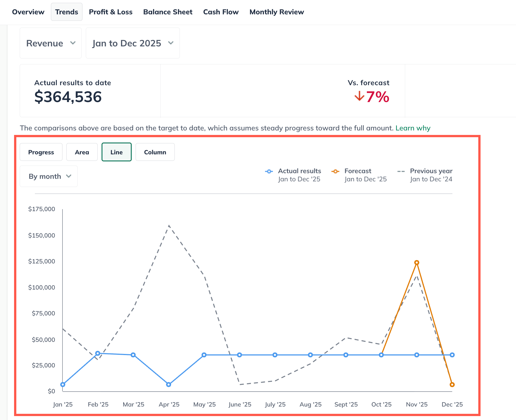Viewport: 516px width, 420px height.
Task: Toggle the Forecast series legend label
Action: (x=358, y=171)
